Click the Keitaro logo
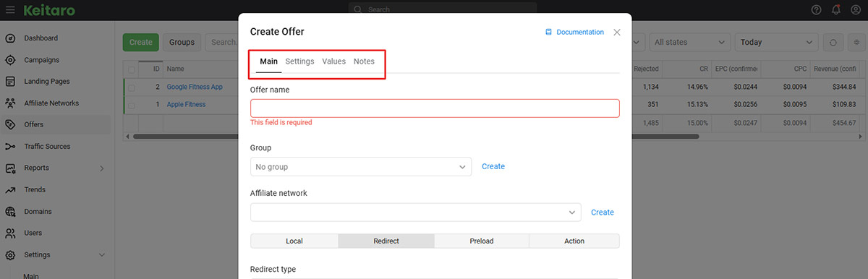868x279 pixels. click(48, 10)
